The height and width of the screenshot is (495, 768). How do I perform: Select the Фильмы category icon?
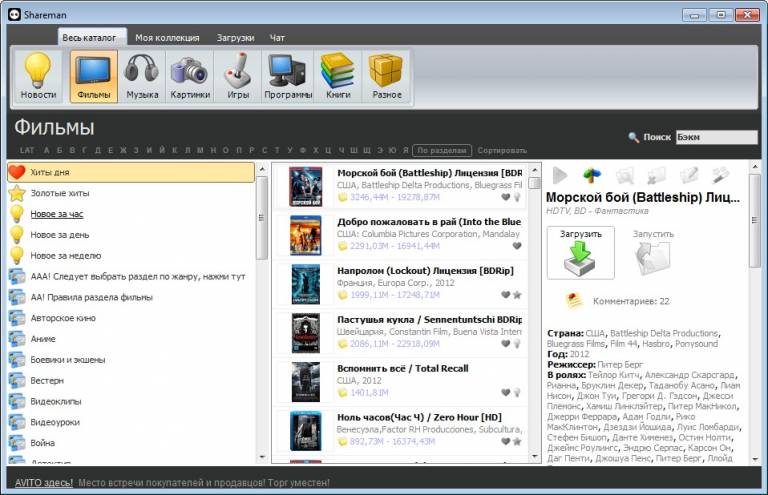pyautogui.click(x=94, y=76)
